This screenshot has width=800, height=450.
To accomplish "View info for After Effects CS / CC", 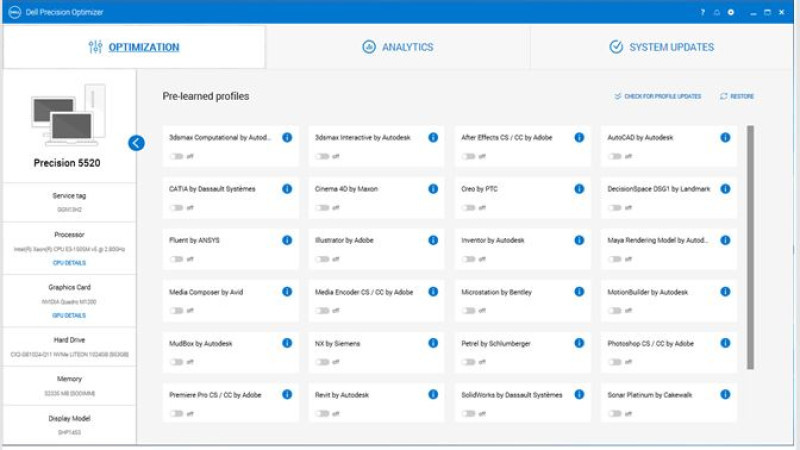I will 579,137.
